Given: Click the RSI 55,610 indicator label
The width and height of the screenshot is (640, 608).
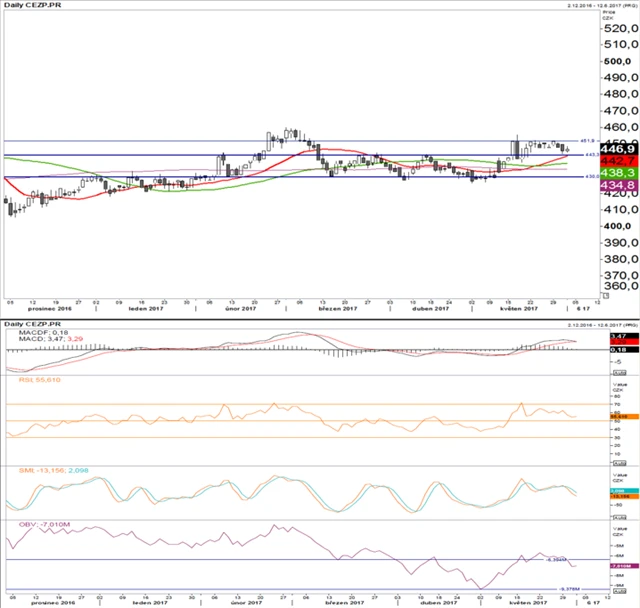Looking at the screenshot, I should tap(40, 380).
